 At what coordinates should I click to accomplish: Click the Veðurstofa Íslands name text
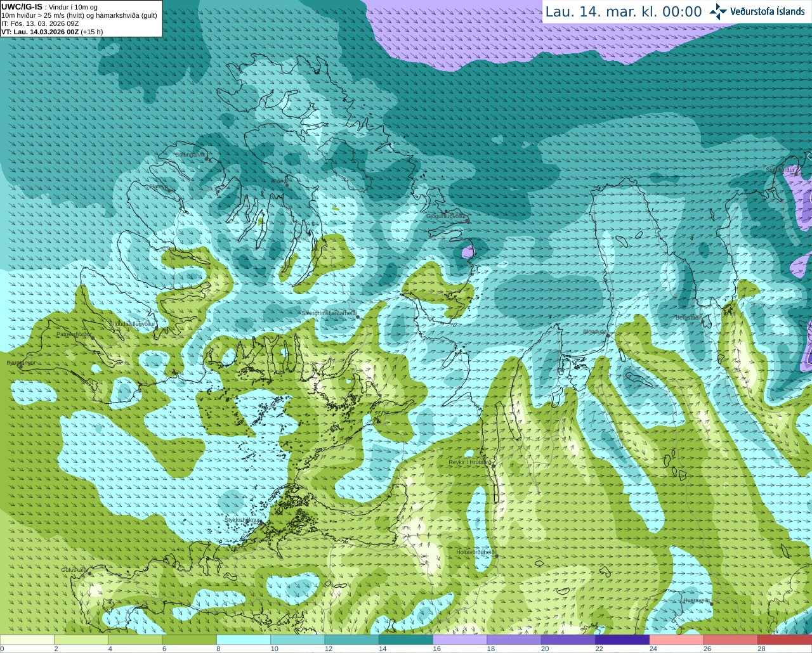coord(768,11)
